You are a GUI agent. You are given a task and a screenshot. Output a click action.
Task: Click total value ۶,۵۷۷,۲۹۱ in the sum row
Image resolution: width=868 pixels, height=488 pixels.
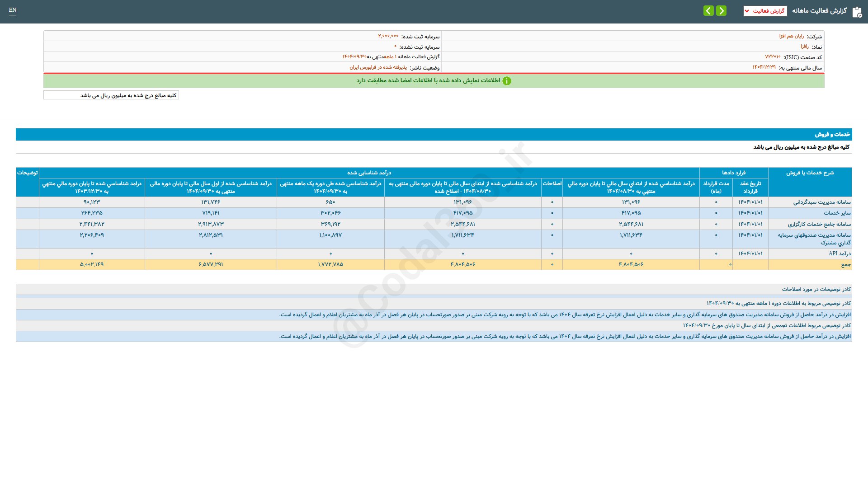click(x=211, y=264)
